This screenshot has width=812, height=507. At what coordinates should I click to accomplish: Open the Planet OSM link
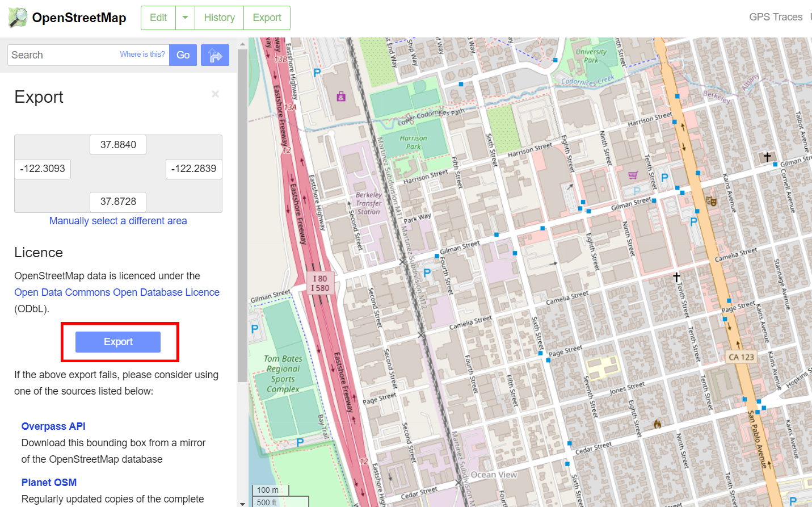[x=49, y=483]
